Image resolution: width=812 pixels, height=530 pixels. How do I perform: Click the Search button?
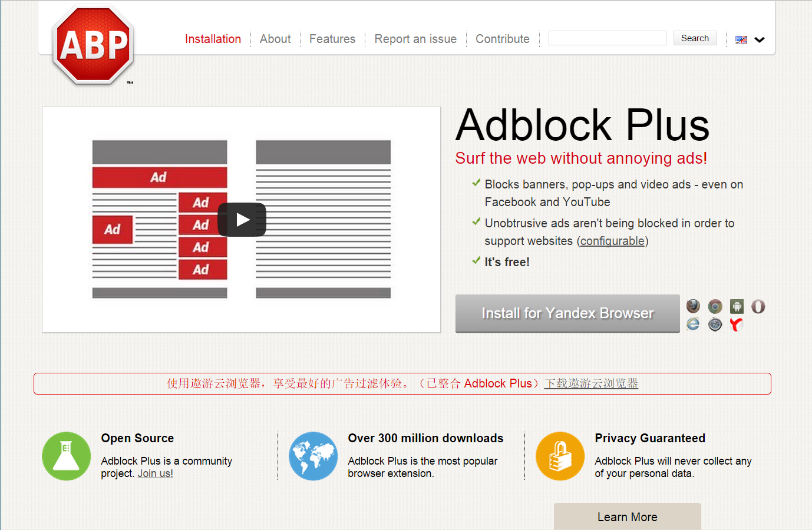695,38
